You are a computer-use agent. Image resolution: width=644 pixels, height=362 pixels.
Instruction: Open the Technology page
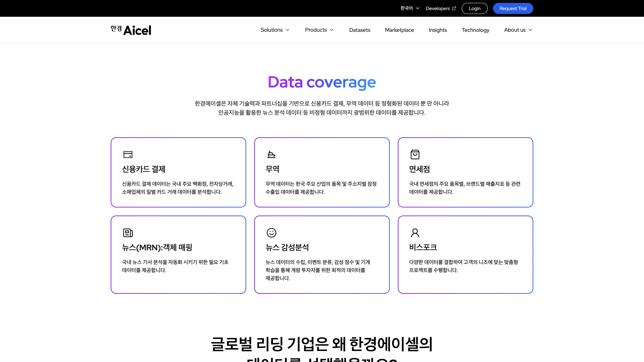point(475,30)
